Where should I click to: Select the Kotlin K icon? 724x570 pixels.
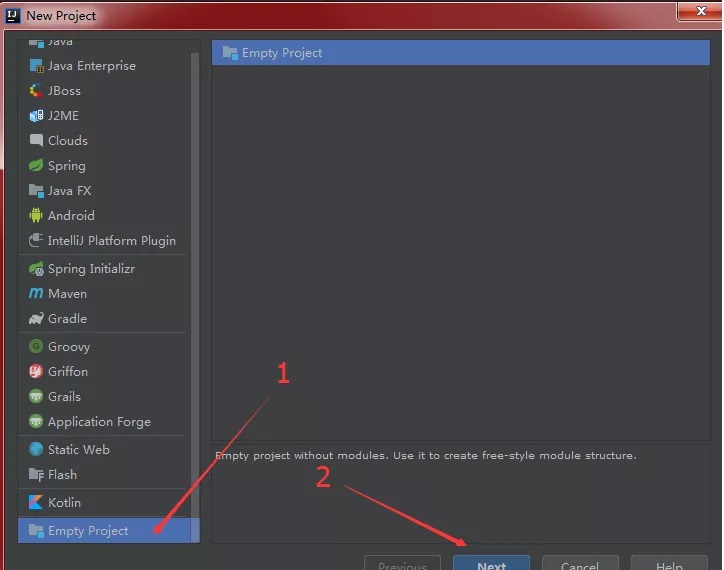click(36, 502)
